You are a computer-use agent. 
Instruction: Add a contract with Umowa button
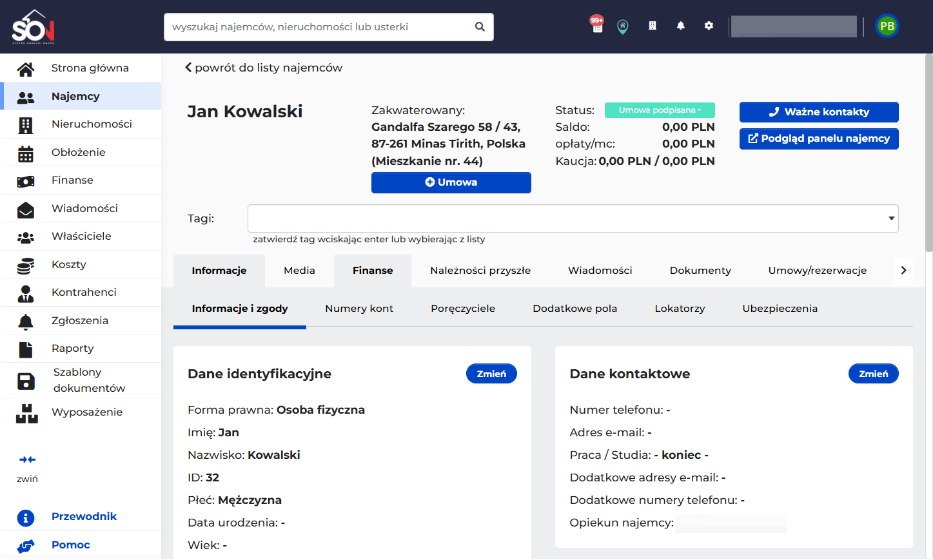coord(451,182)
